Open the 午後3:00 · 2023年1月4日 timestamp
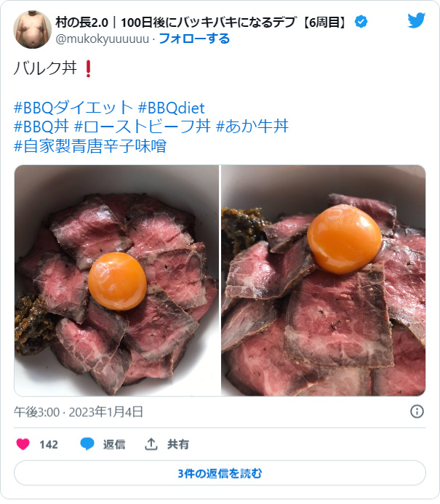The image size is (440, 504). [x=78, y=412]
